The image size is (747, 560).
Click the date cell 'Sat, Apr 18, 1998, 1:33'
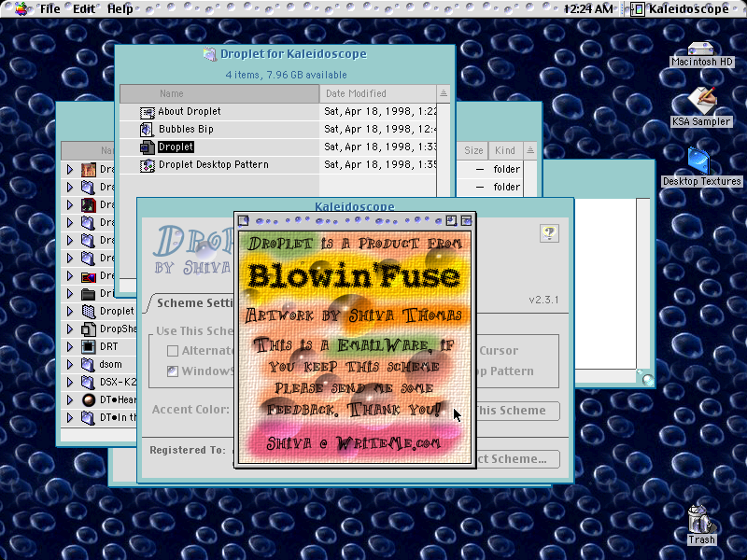click(x=380, y=147)
